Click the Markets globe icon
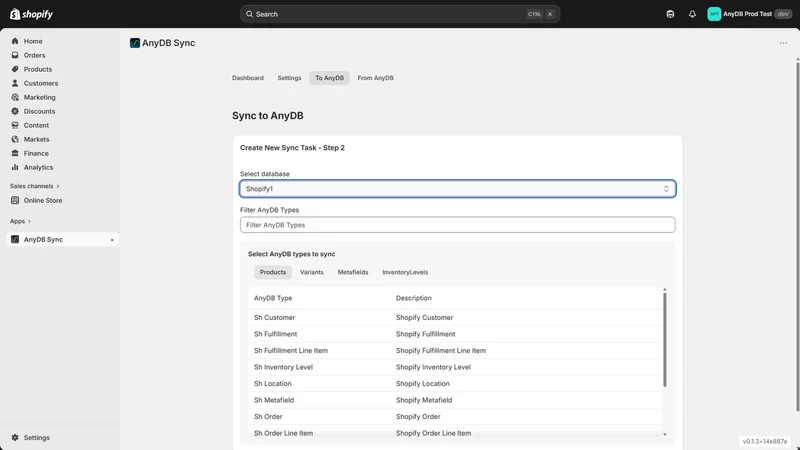The height and width of the screenshot is (450, 800). coord(15,139)
